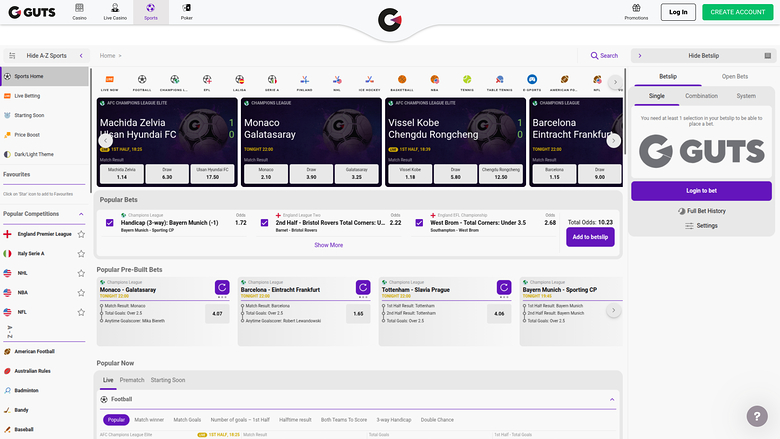Select the Combination betslip tab

[x=700, y=96]
